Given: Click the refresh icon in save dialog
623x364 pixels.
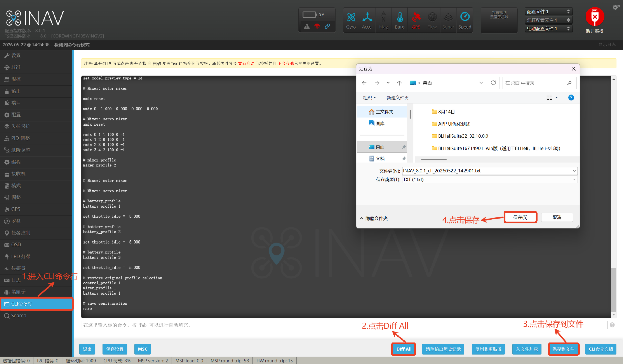Looking at the screenshot, I should 493,83.
